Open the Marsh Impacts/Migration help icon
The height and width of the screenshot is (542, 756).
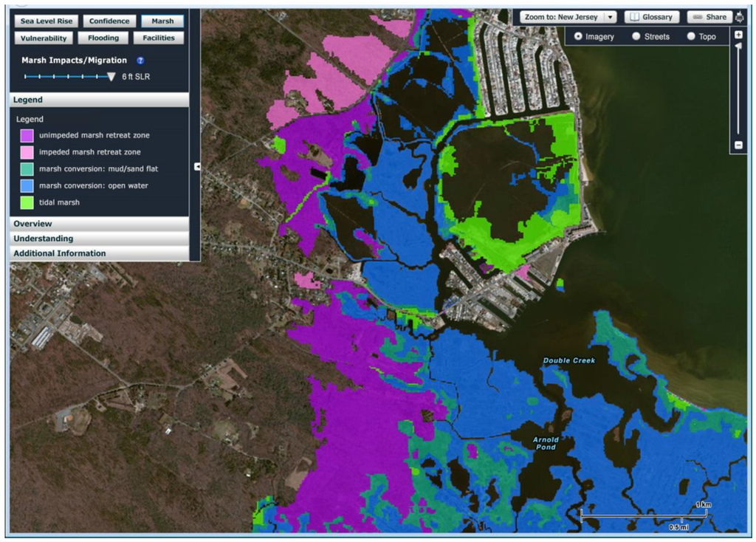click(x=140, y=61)
